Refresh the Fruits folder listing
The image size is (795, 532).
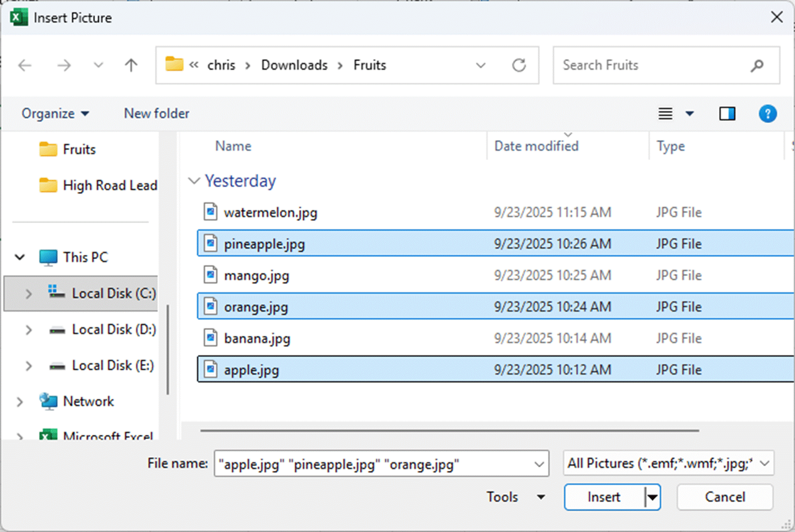(519, 66)
